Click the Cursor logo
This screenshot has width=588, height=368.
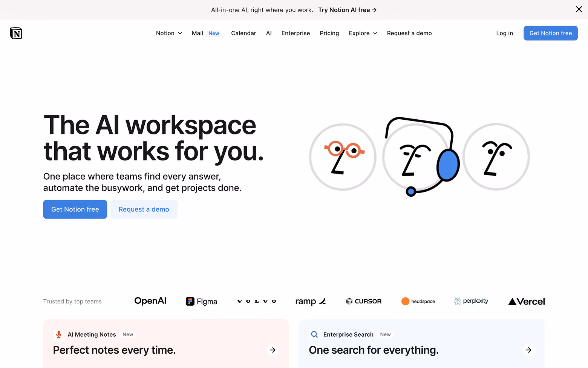pos(363,301)
